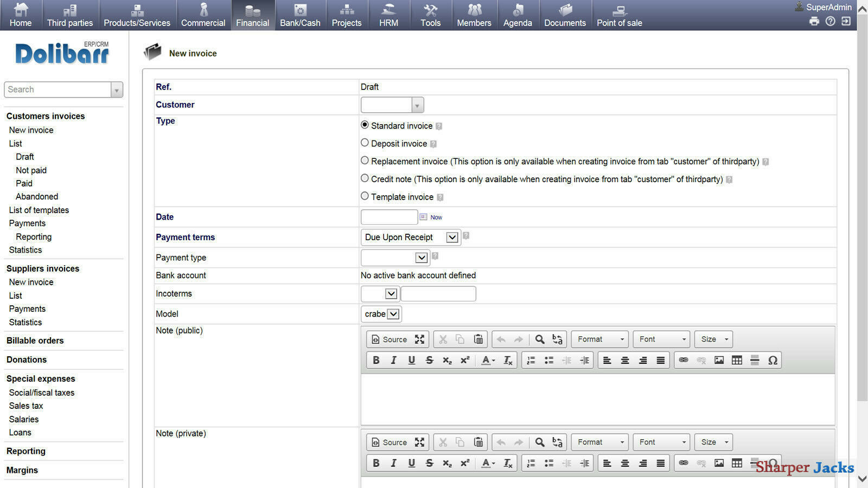Image resolution: width=868 pixels, height=488 pixels.
Task: Open Point of sale menu
Action: 620,15
